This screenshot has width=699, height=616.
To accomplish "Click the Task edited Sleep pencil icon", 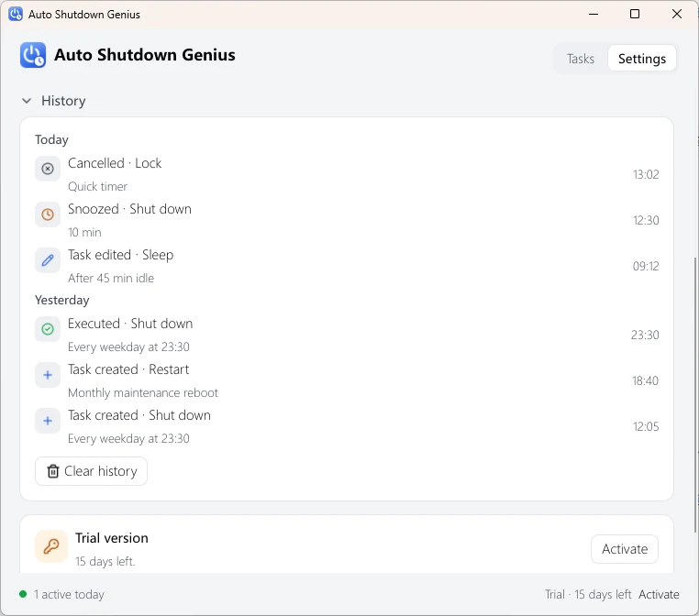I will click(x=48, y=260).
